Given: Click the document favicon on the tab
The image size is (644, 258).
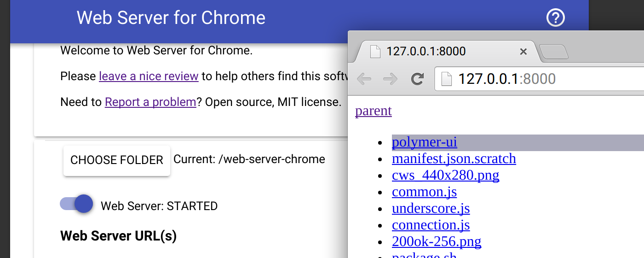Looking at the screenshot, I should [375, 52].
